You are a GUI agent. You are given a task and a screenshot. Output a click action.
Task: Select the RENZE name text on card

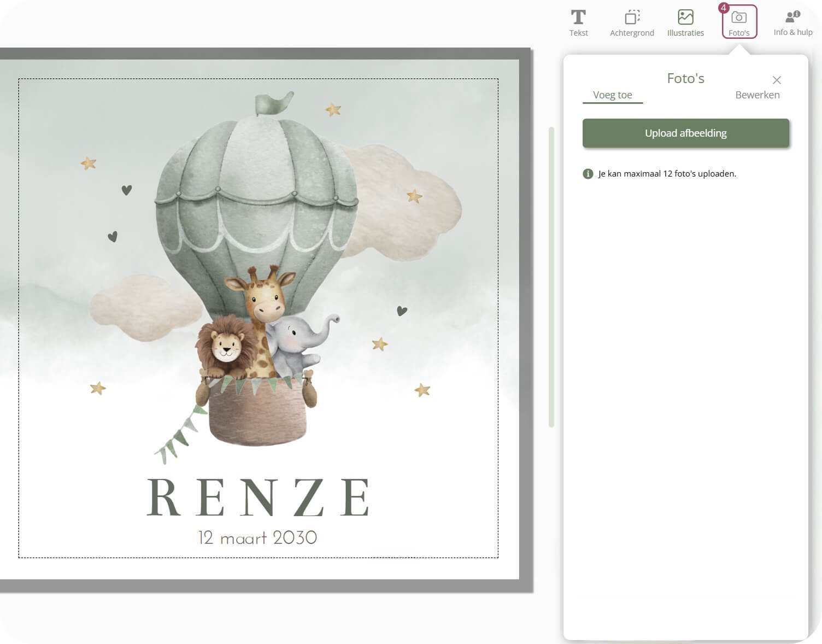coord(258,497)
